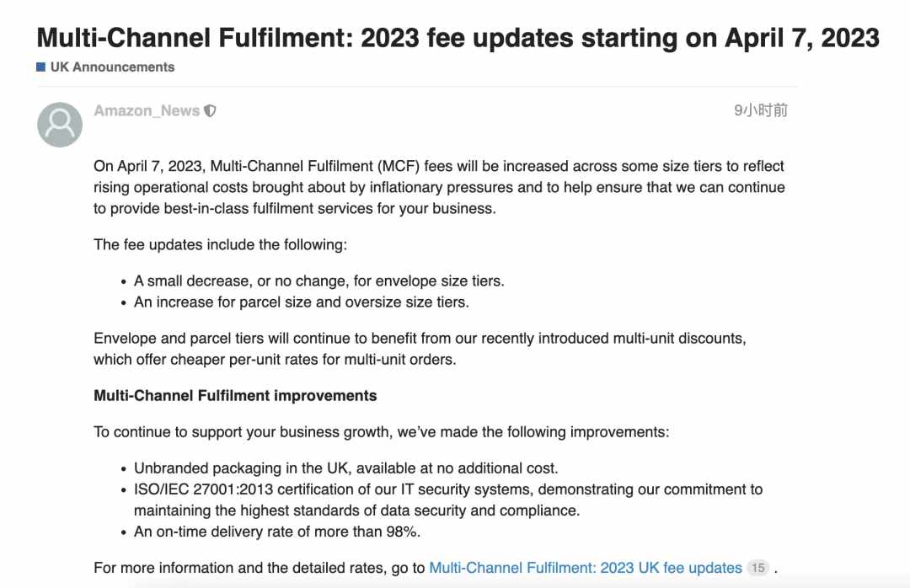Open the UK Announcements category
This screenshot has width=910, height=588.
tap(112, 67)
